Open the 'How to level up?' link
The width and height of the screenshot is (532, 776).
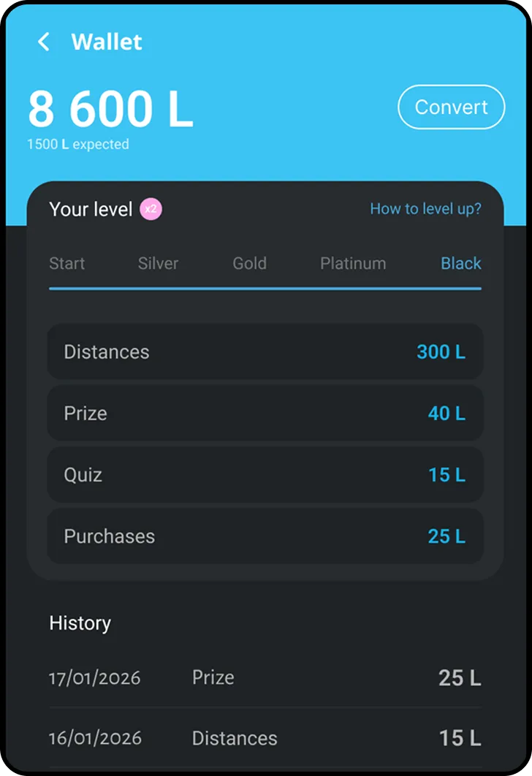pos(425,209)
